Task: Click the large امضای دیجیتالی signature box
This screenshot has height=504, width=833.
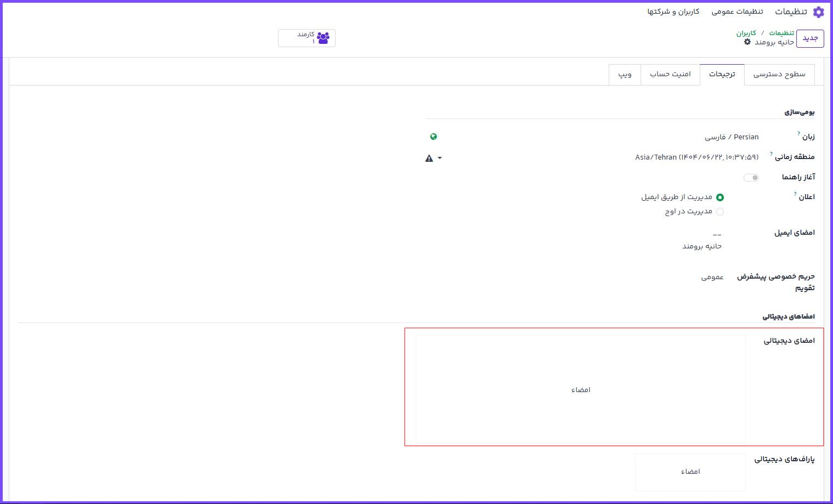Action: pos(581,390)
